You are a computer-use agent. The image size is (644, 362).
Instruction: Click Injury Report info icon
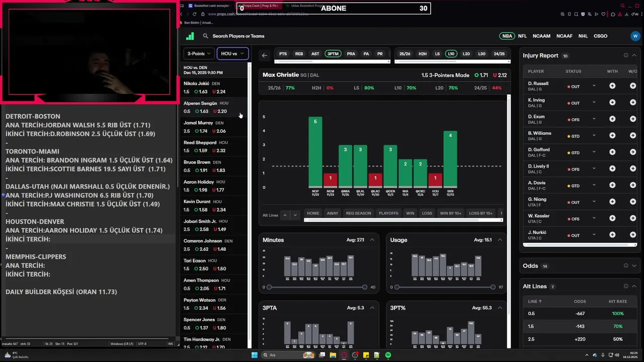(626, 55)
